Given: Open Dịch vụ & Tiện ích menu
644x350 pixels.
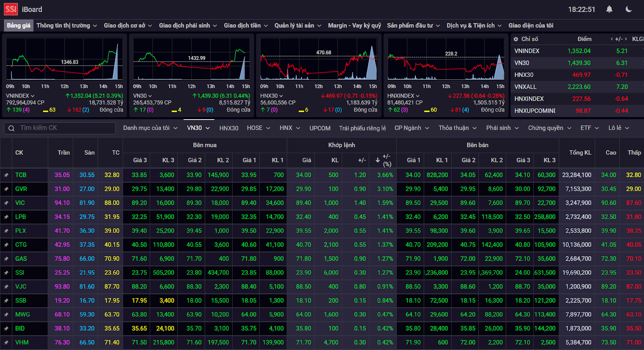Looking at the screenshot, I should [474, 25].
